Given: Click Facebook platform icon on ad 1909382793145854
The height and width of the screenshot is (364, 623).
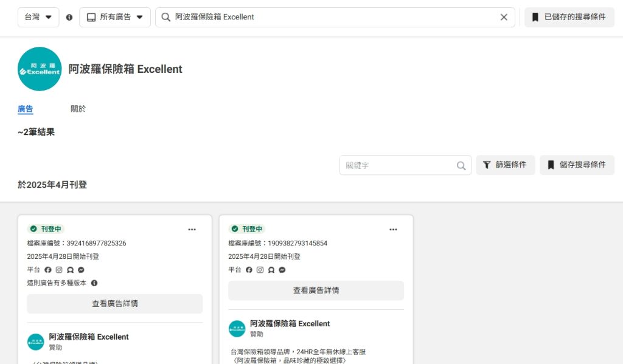Looking at the screenshot, I should coord(249,270).
